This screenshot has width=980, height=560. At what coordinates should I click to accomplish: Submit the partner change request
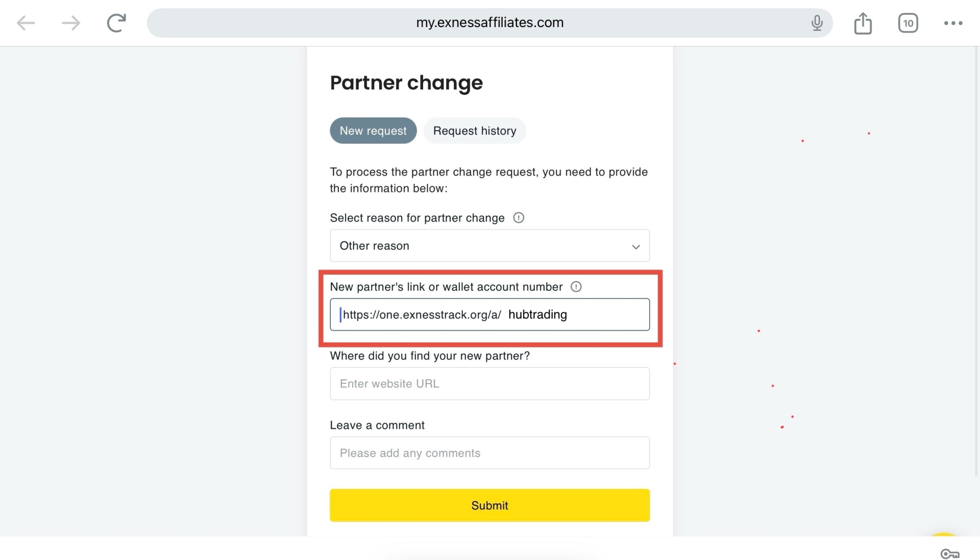click(489, 505)
